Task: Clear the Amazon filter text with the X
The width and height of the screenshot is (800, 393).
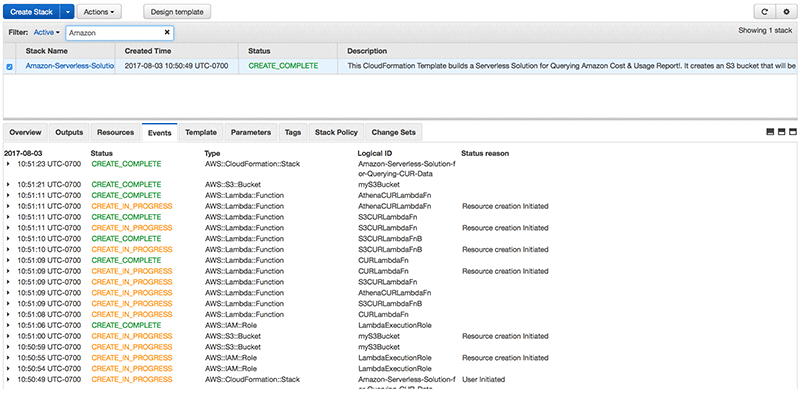Action: pyautogui.click(x=167, y=33)
